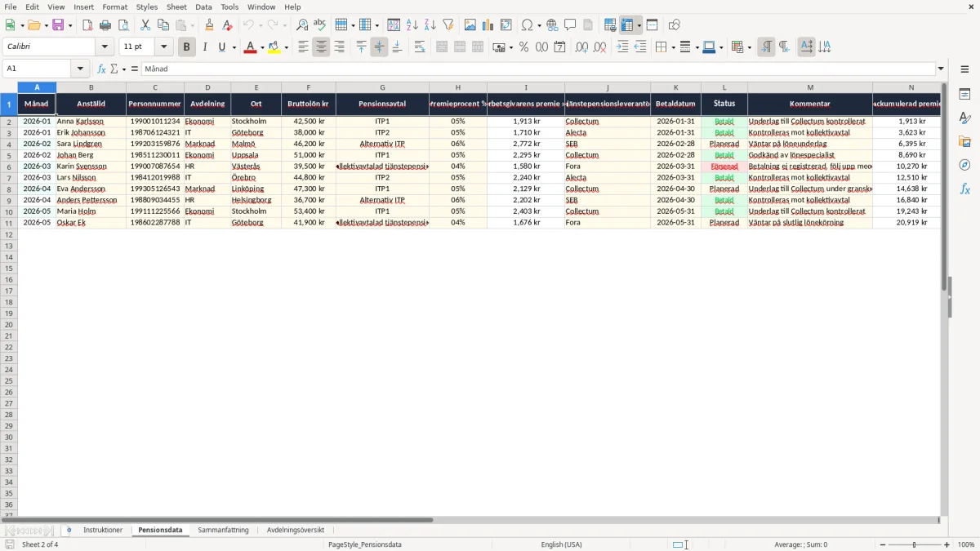Open the sidebar Properties icon

coord(964,95)
